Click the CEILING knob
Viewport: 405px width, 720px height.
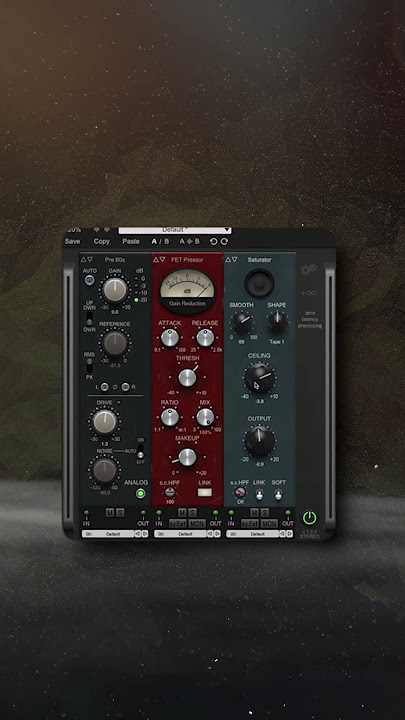259,378
